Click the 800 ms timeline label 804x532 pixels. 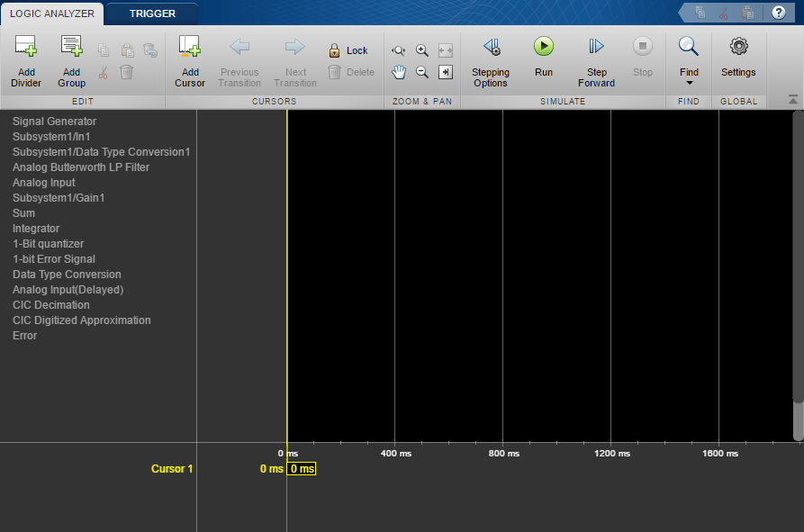[503, 454]
